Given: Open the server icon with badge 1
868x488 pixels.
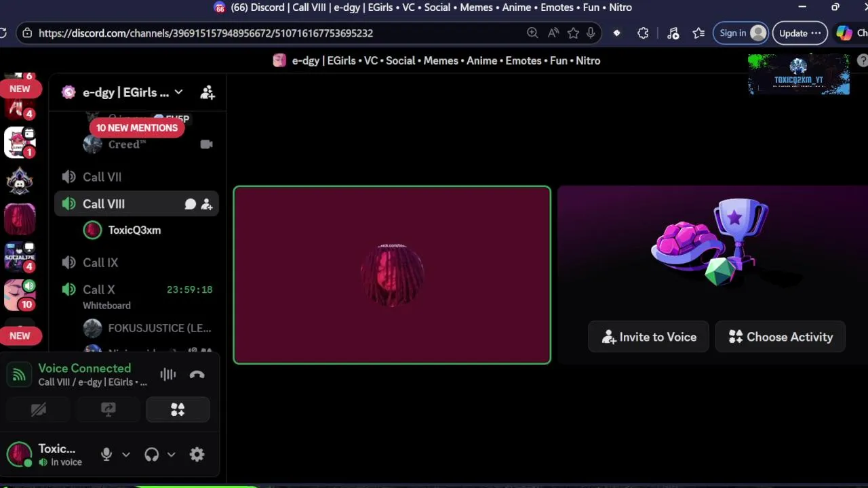Looking at the screenshot, I should pos(20,142).
